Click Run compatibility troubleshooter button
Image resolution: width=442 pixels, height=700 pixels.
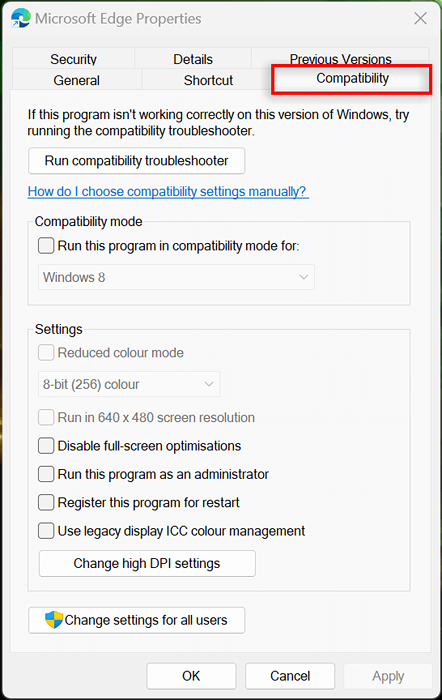tap(137, 161)
